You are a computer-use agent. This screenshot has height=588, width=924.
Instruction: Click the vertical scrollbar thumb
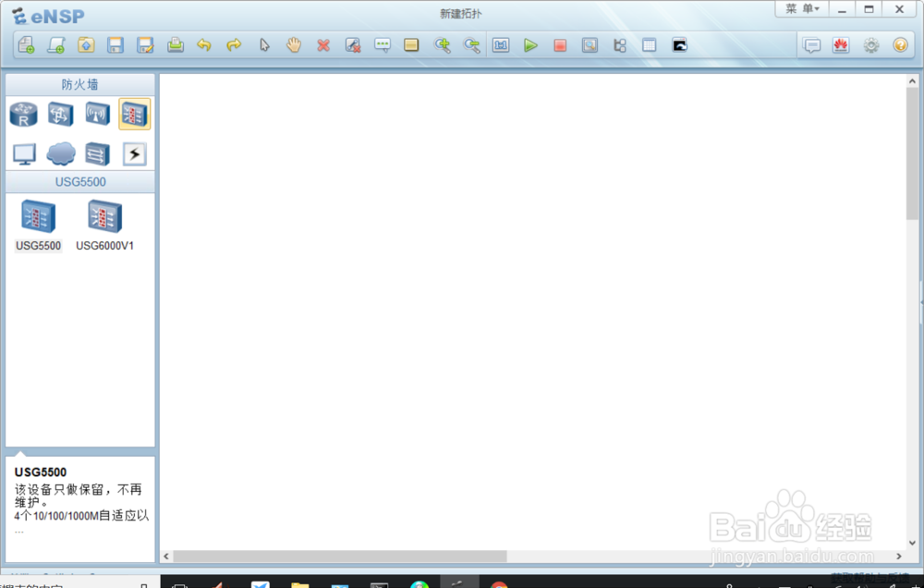(912, 153)
